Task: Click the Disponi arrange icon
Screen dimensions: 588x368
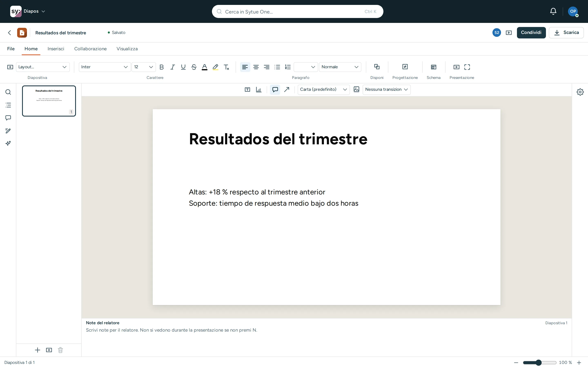Action: click(377, 67)
